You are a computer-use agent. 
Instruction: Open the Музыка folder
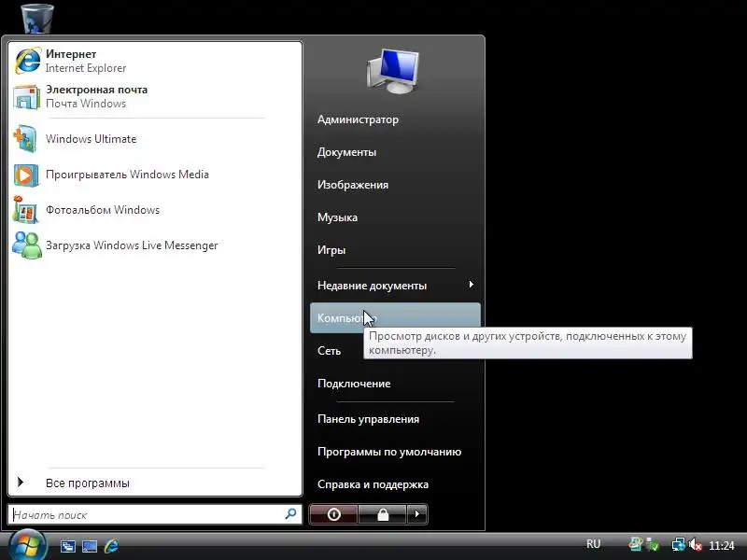[395, 217]
